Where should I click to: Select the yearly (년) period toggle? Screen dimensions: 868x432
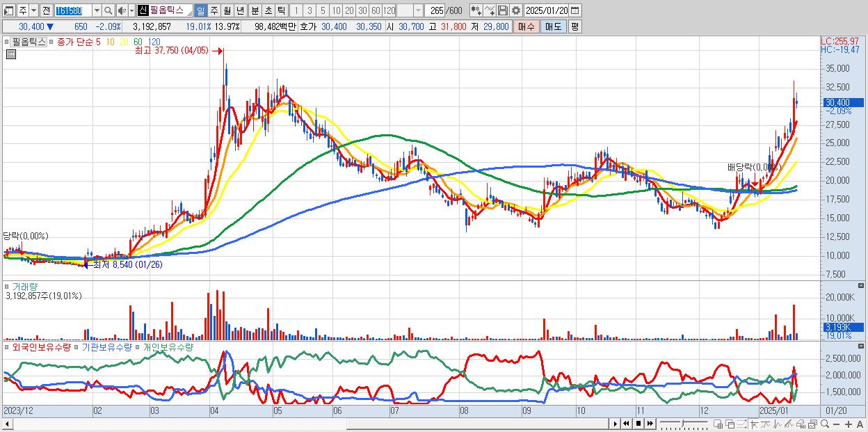tap(240, 10)
